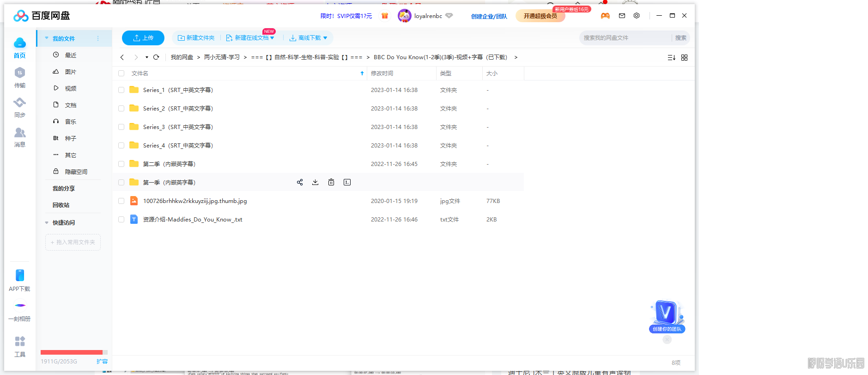The width and height of the screenshot is (868, 375).
Task: Click 新建文件夹 button
Action: (196, 38)
